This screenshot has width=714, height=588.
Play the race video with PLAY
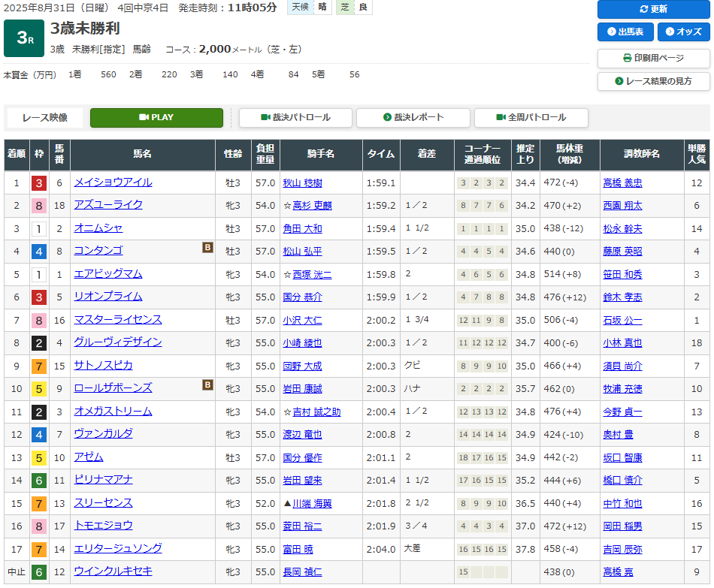point(156,117)
